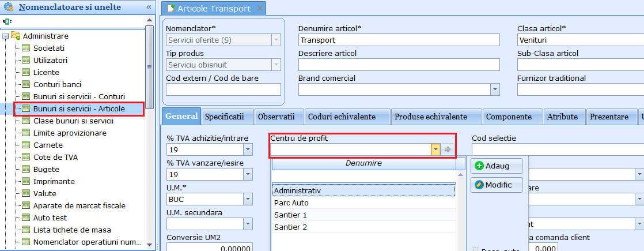644x251 pixels.
Task: Tick the checkbox at the bottom of the popup
Action: tap(475, 250)
